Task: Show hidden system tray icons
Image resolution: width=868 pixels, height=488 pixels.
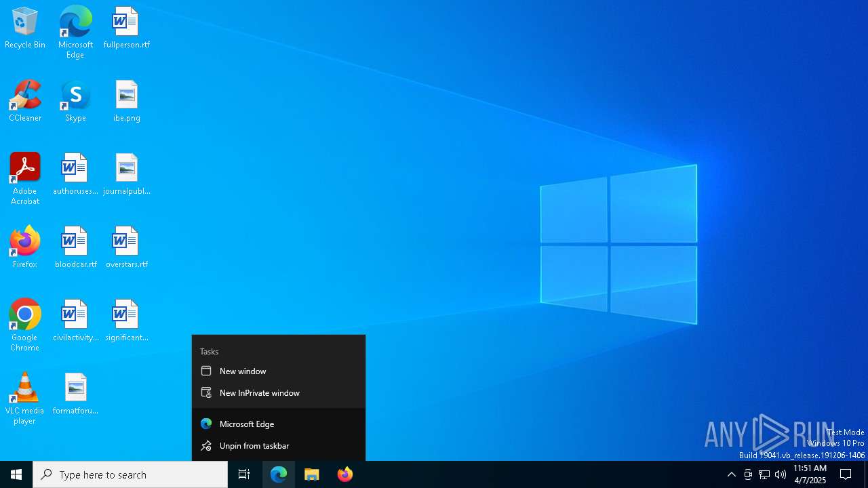Action: click(732, 474)
